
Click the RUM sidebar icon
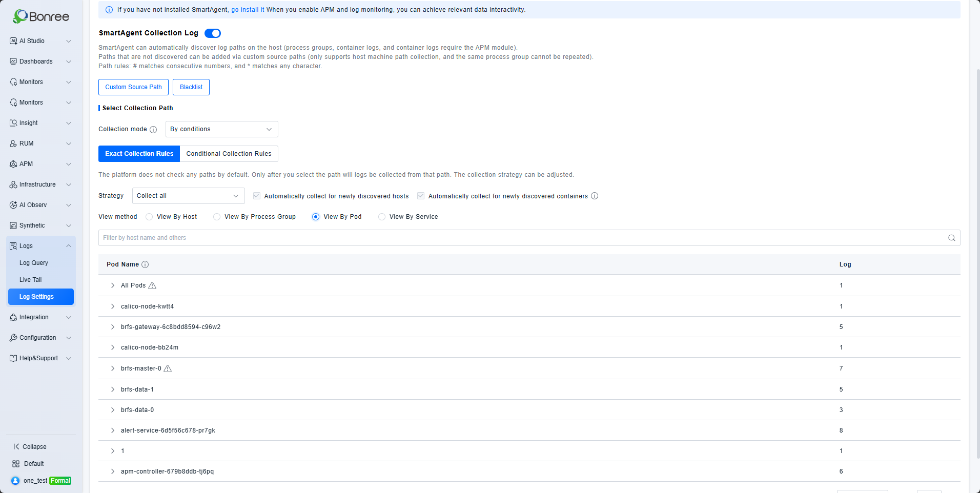pos(13,143)
